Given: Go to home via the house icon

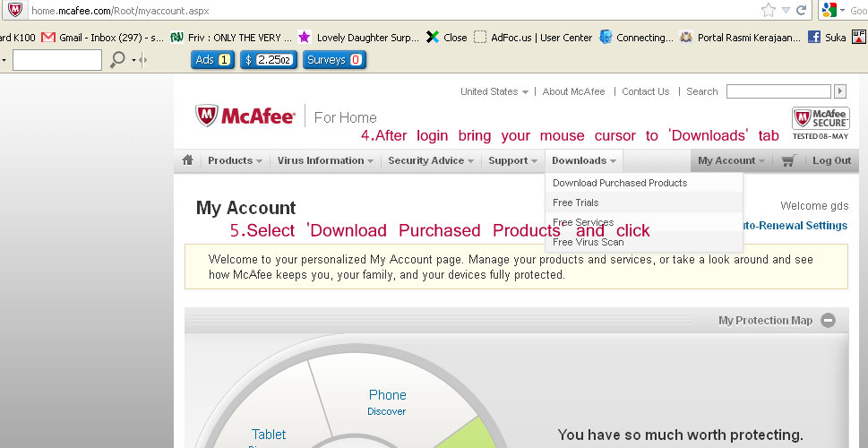Looking at the screenshot, I should (x=187, y=160).
